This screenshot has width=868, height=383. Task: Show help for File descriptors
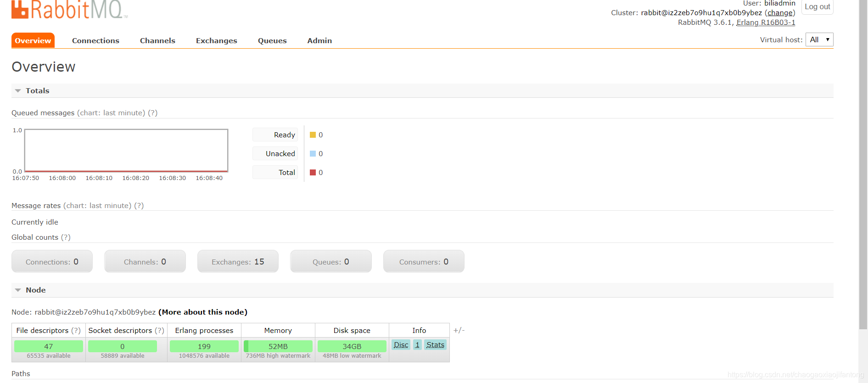(x=76, y=331)
